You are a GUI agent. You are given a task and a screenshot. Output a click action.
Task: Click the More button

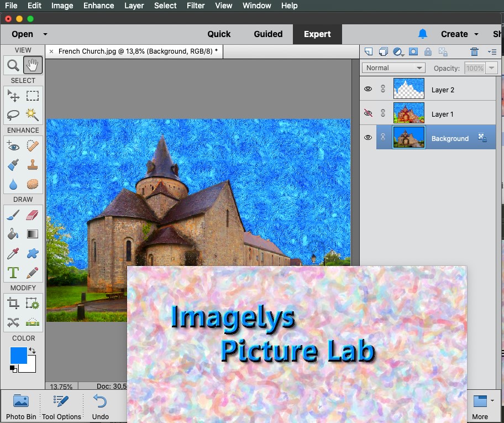[480, 407]
